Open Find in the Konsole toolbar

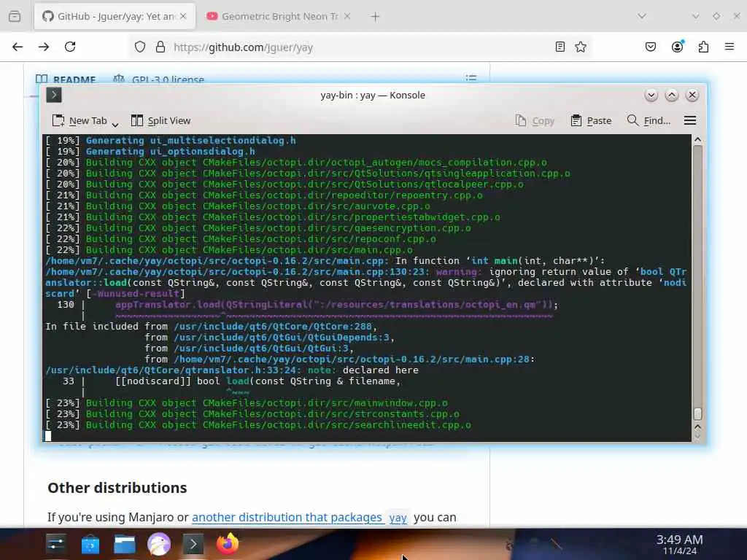649,121
